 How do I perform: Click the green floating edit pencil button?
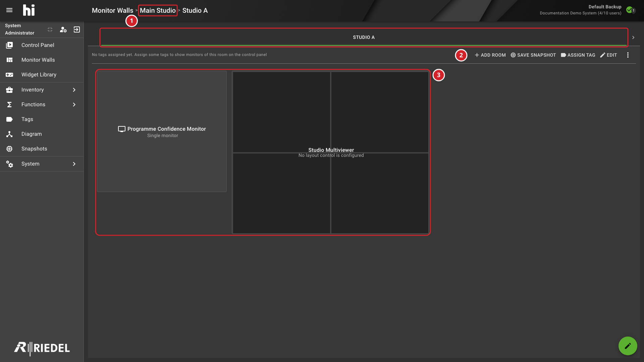click(628, 346)
